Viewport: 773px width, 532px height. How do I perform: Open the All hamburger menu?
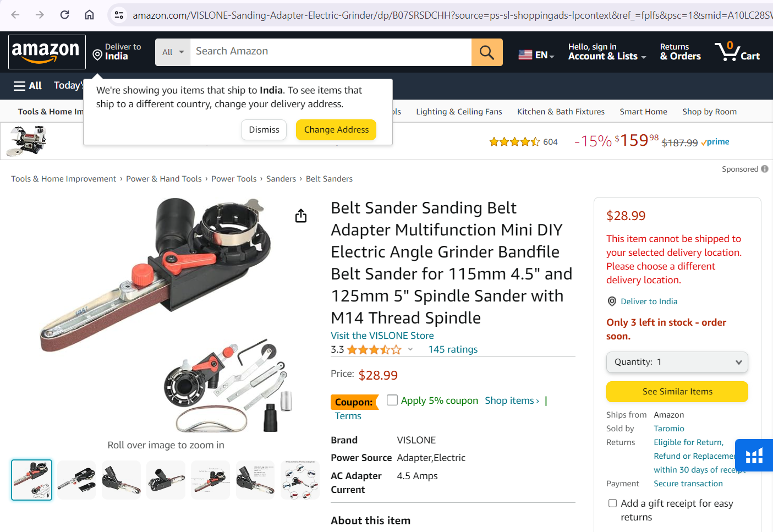click(x=28, y=85)
